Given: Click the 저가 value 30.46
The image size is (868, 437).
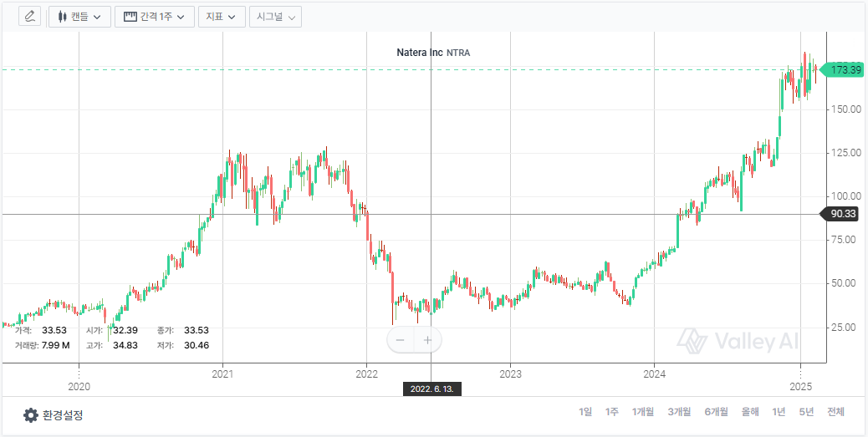Looking at the screenshot, I should [197, 345].
